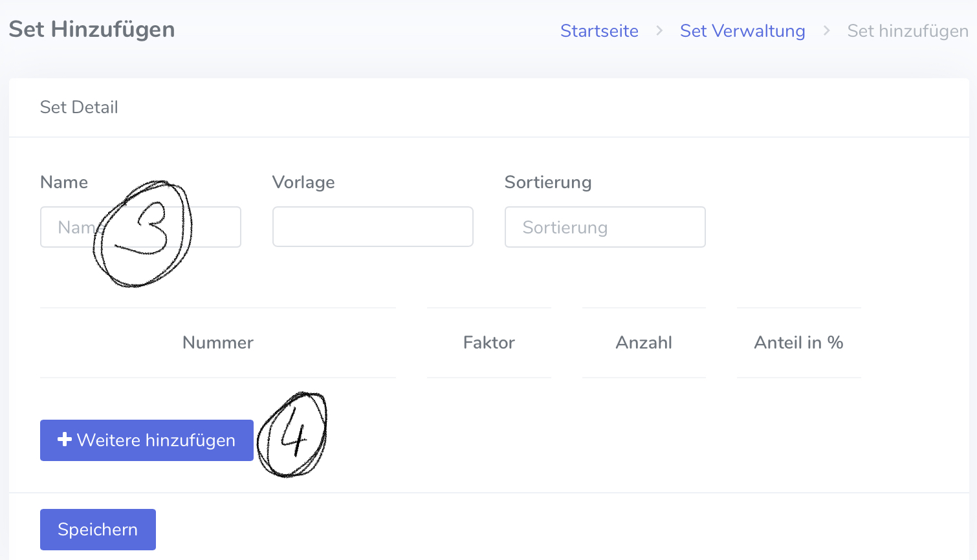Click the hand-drawn circled number 4
This screenshot has height=560, width=977.
[292, 434]
